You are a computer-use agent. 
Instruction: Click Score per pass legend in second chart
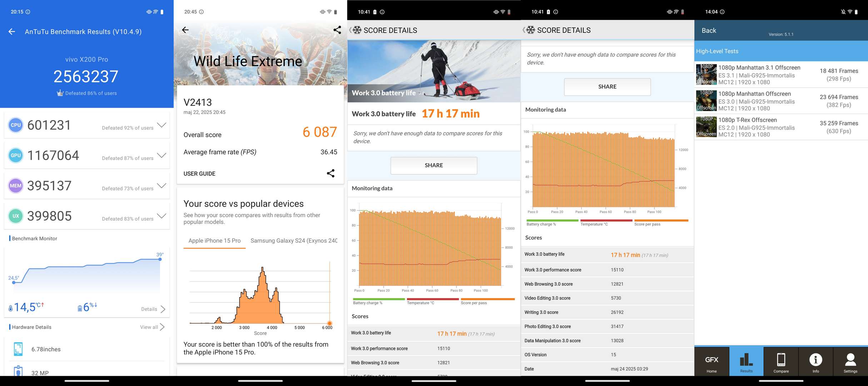[661, 223]
